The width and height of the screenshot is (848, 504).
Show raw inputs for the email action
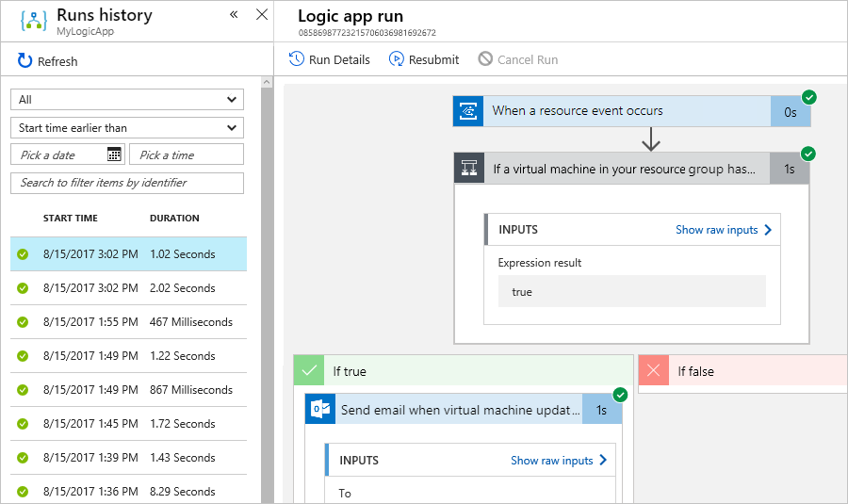pos(559,461)
